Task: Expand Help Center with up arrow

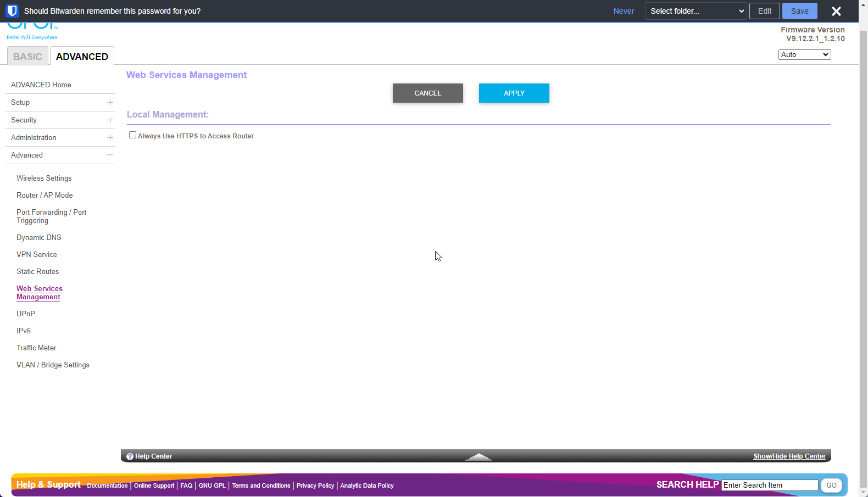Action: pyautogui.click(x=478, y=456)
